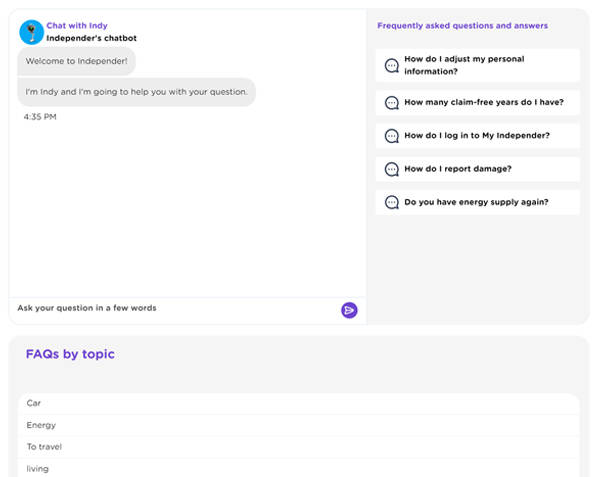This screenshot has height=477, width=600.
Task: Open 'How do I log in to My Independer?'
Action: tap(477, 135)
